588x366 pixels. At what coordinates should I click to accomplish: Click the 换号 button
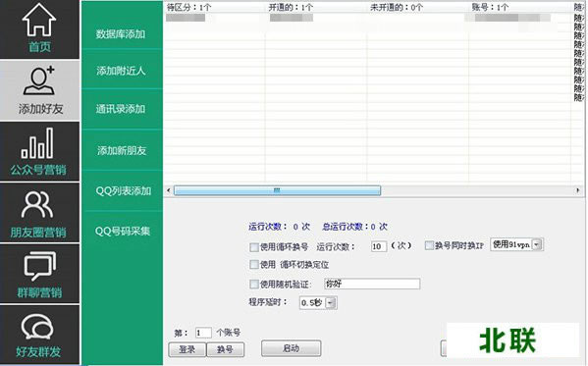point(225,349)
